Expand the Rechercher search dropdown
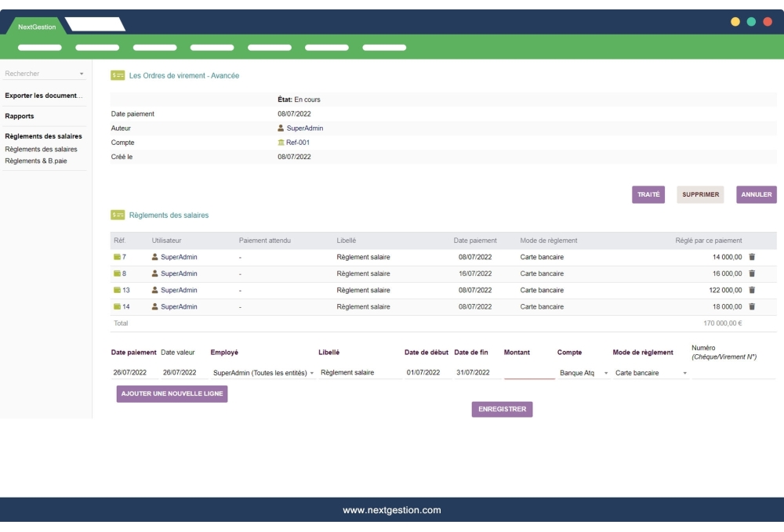784x532 pixels. [82, 74]
